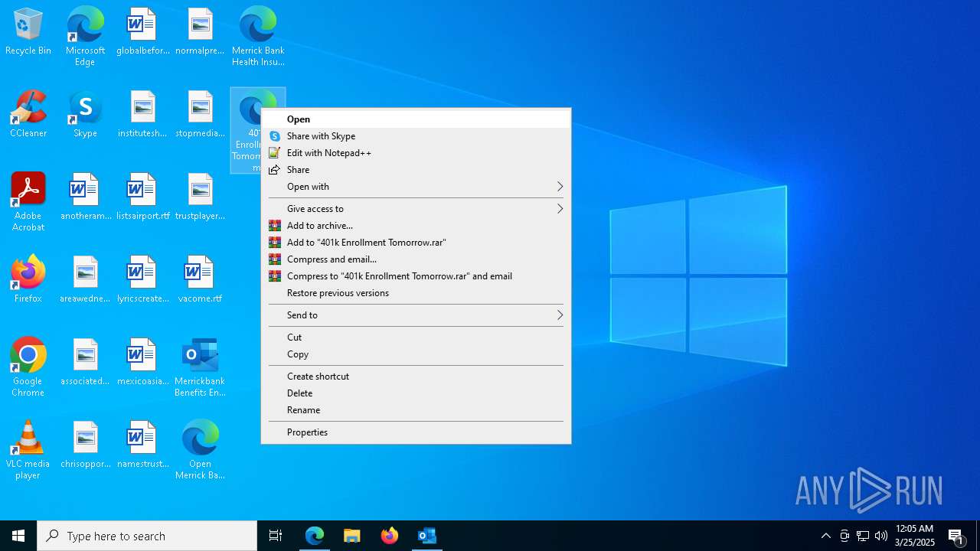
Task: Choose Compress and email...
Action: 416,259
